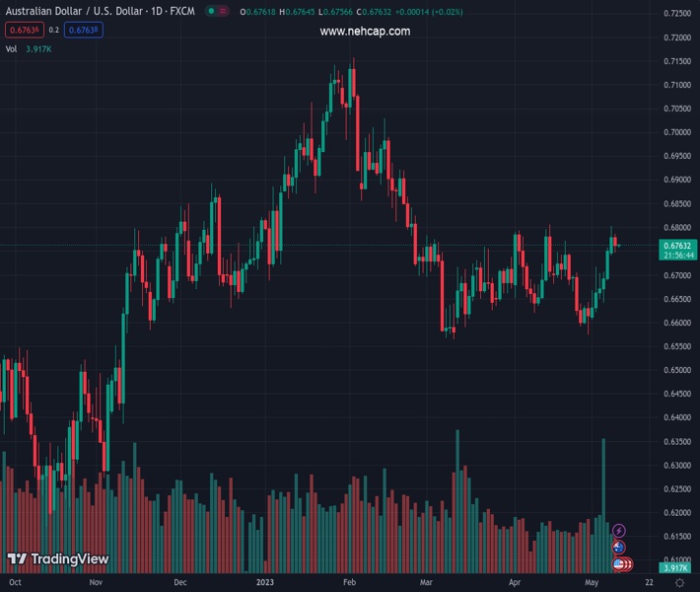The image size is (700, 592).
Task: Click the close value C0.67632
Action: click(x=374, y=12)
